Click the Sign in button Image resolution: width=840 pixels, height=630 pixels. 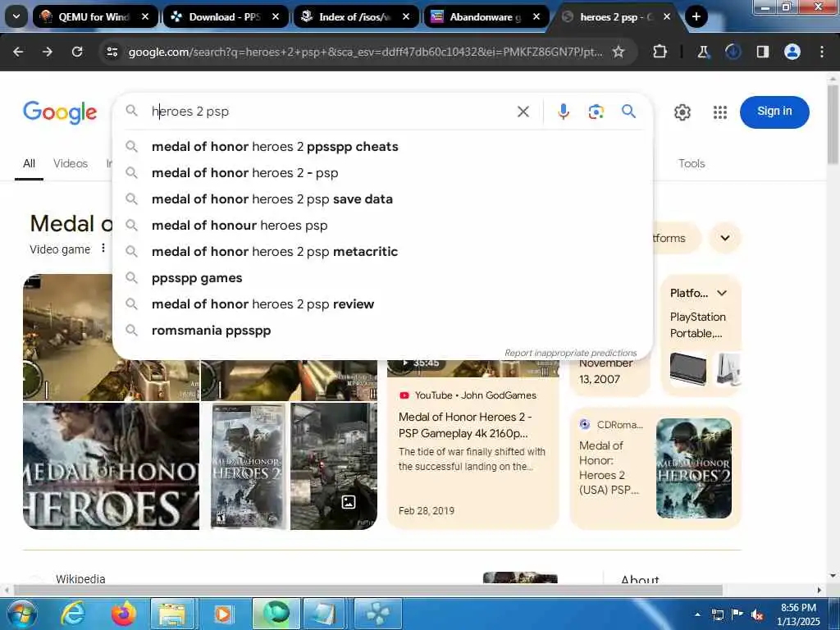(x=774, y=112)
